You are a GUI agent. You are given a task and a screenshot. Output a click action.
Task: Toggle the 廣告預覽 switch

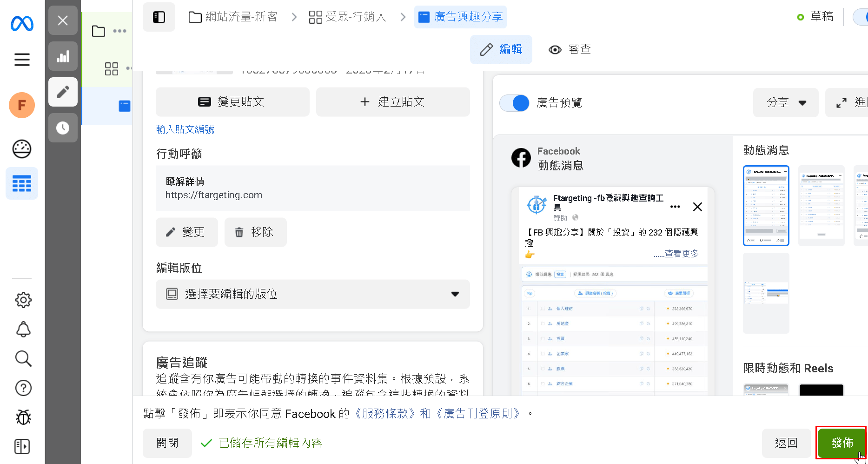514,103
